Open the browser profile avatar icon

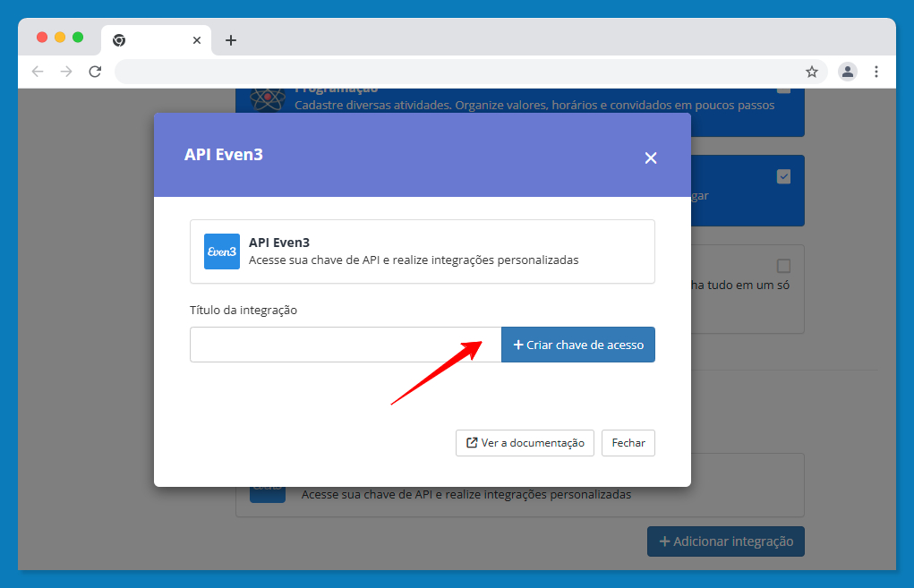point(848,72)
